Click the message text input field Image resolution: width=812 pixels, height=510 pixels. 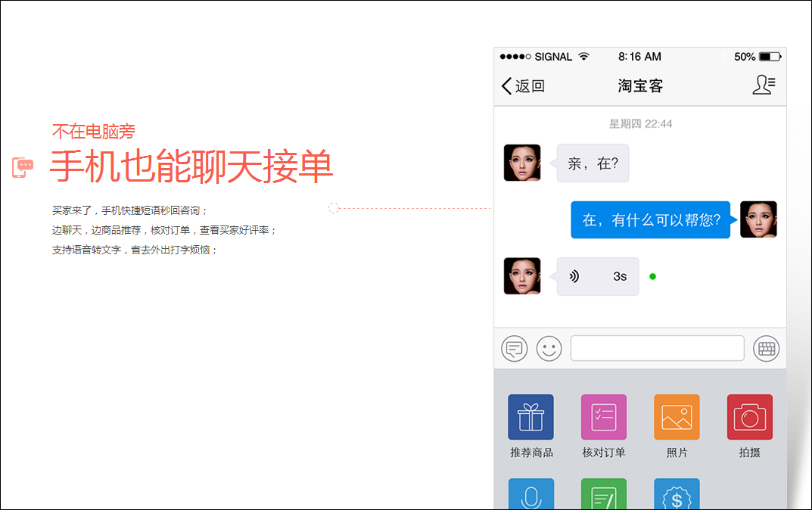pos(657,348)
